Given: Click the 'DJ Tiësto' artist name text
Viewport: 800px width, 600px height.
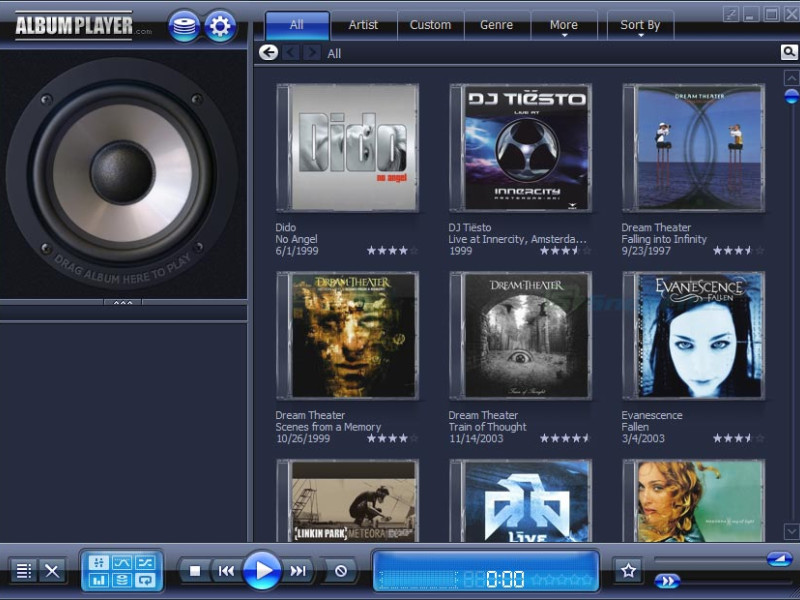Looking at the screenshot, I should (470, 228).
